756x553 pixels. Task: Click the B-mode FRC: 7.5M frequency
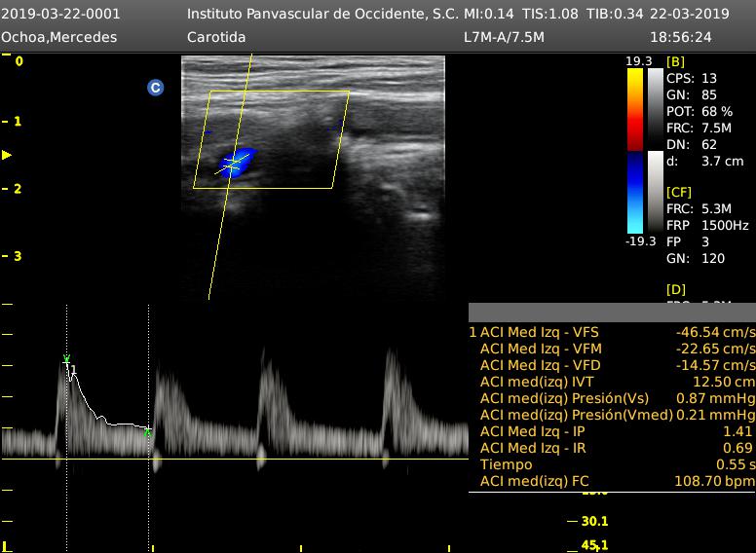tap(699, 129)
